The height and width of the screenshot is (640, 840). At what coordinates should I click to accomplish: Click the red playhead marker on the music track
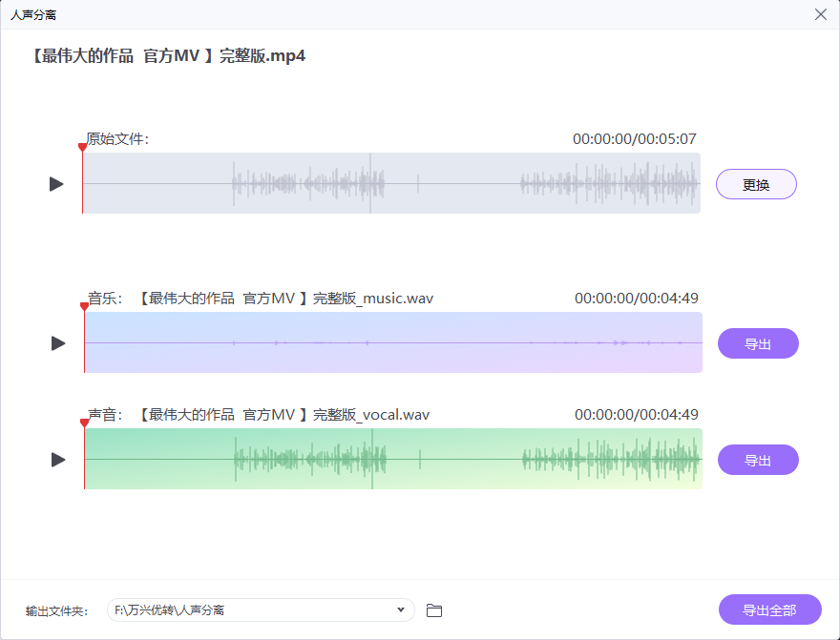pos(82,308)
